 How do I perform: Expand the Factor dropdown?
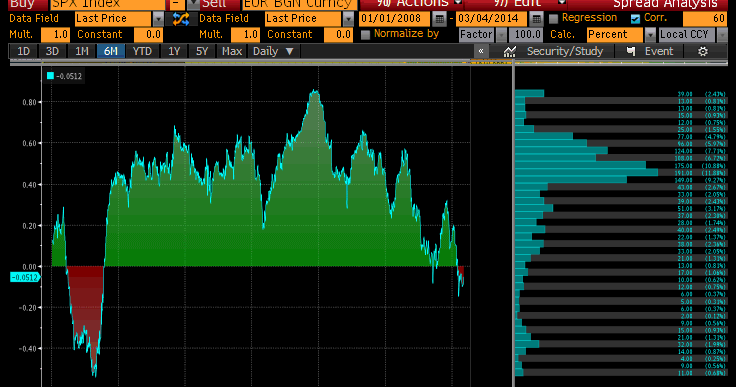[x=501, y=35]
